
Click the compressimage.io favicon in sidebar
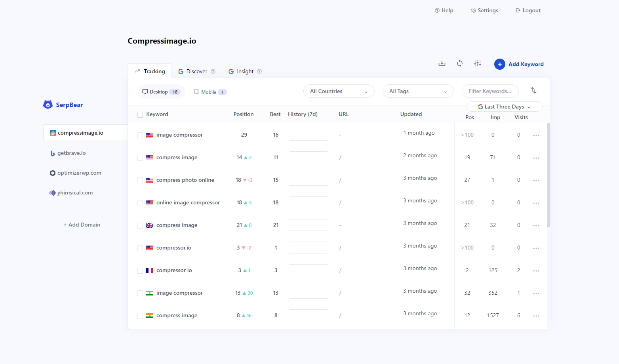point(53,133)
